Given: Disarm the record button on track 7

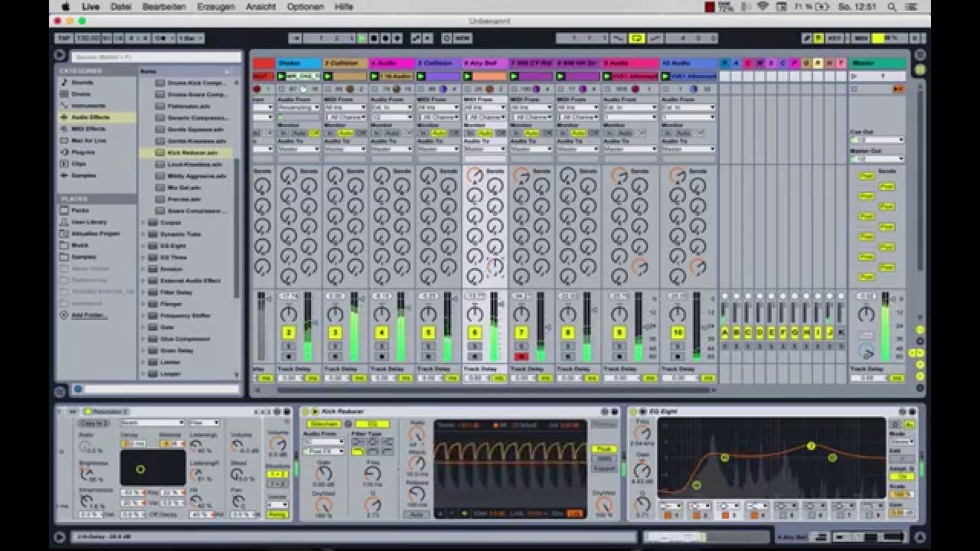Looking at the screenshot, I should tap(521, 357).
